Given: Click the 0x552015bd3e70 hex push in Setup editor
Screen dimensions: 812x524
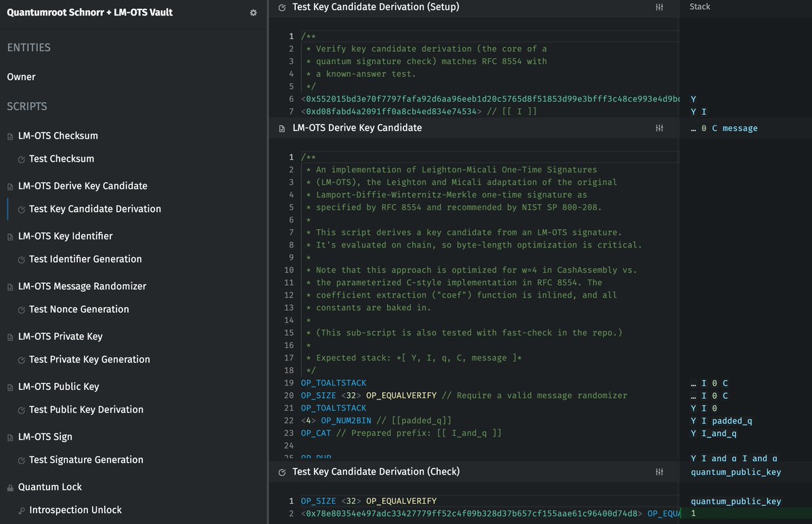Looking at the screenshot, I should 490,99.
